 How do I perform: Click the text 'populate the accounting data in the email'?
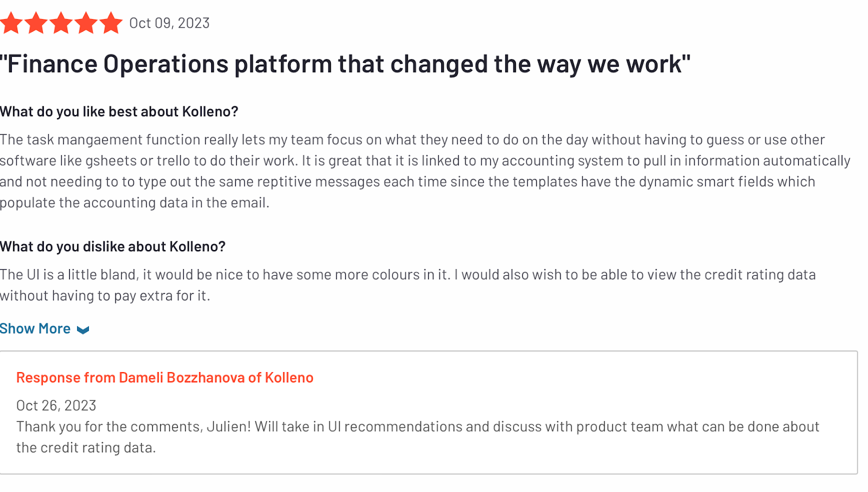[x=133, y=203]
